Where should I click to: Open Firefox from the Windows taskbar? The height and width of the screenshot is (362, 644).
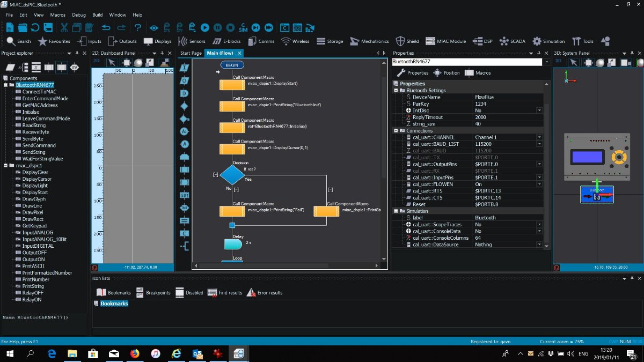[134, 354]
